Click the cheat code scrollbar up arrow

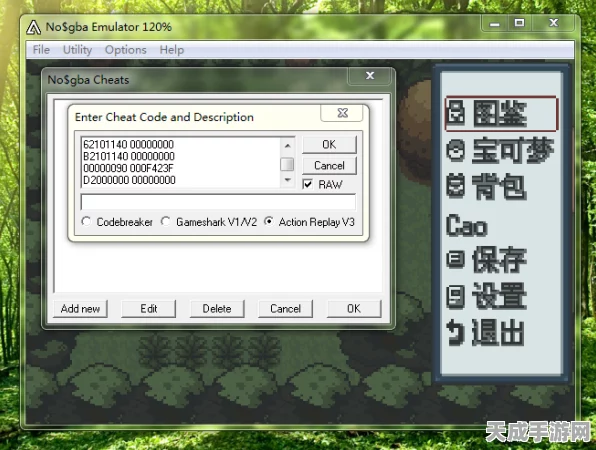point(287,145)
